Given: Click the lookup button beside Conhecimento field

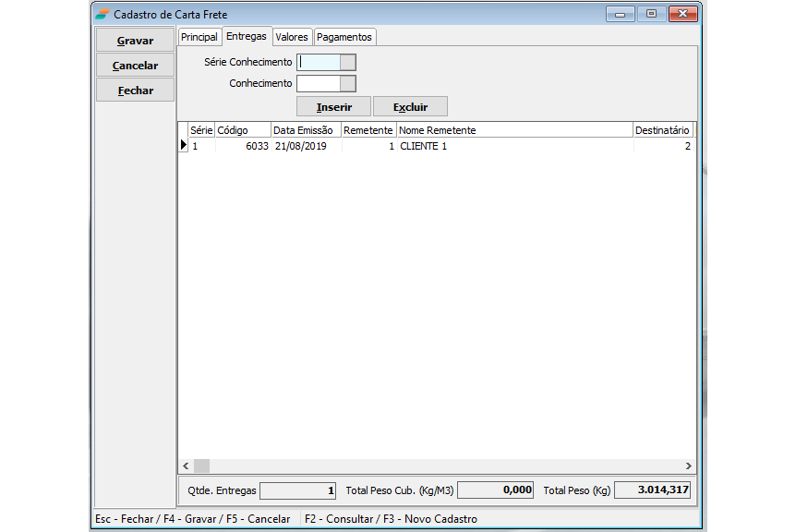Looking at the screenshot, I should [348, 84].
